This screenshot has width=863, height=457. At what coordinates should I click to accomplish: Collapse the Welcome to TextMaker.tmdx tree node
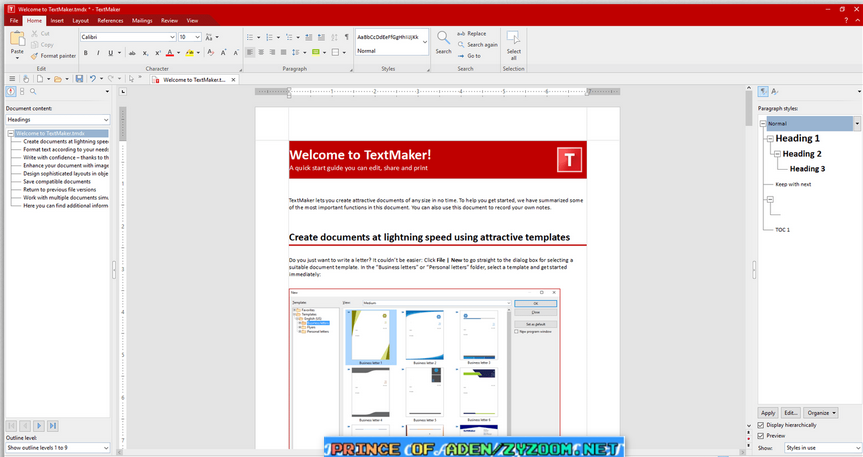[10, 133]
